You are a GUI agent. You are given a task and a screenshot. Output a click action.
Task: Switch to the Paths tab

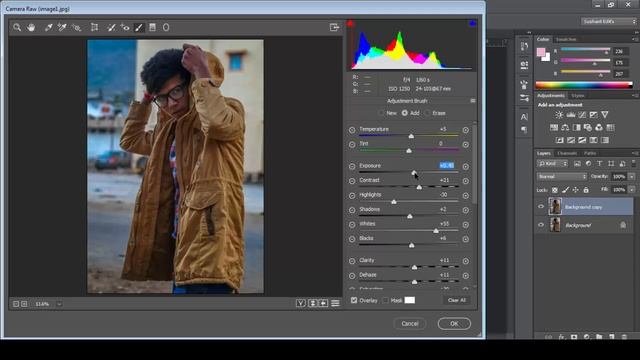point(590,153)
